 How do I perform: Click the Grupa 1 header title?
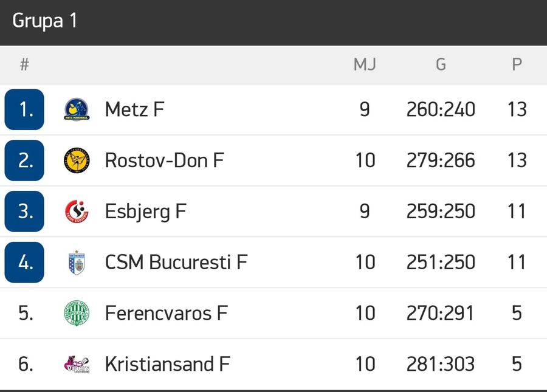click(44, 21)
